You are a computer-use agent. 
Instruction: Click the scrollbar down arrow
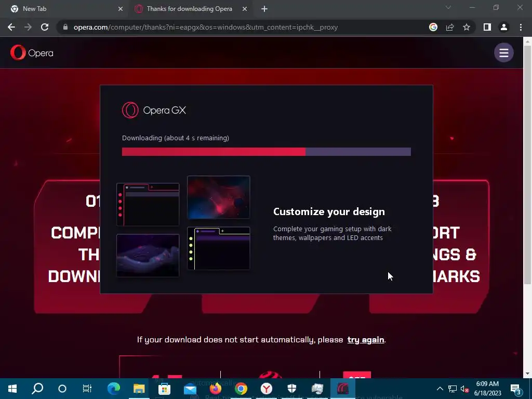(x=527, y=374)
